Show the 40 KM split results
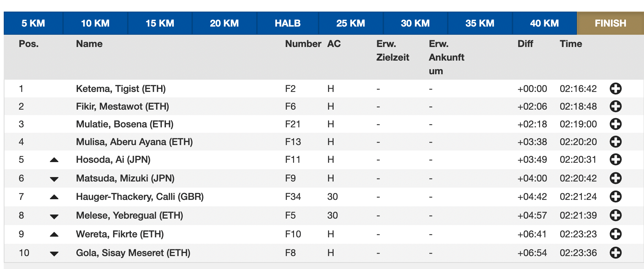Screen dimensions: 644x269 544,23
